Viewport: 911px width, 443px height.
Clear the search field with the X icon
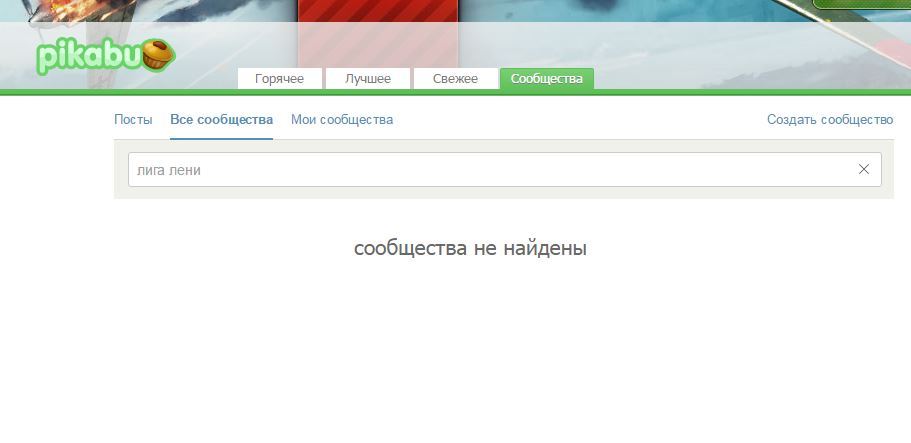[x=864, y=170]
